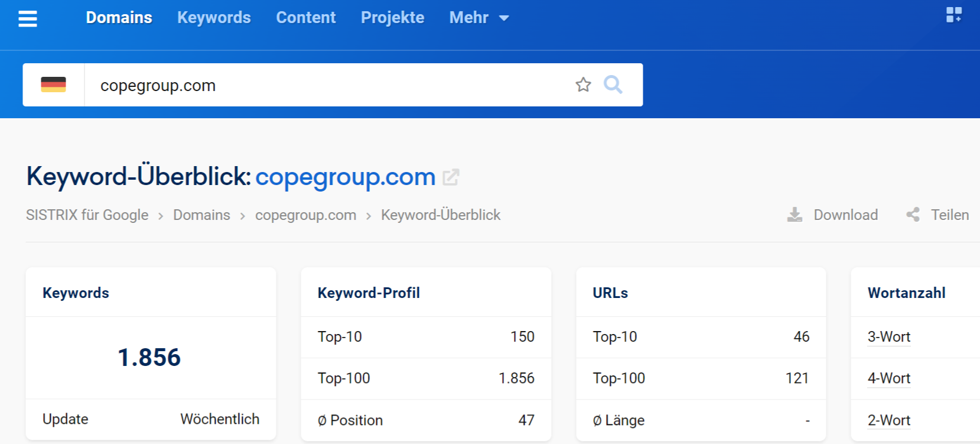Image resolution: width=980 pixels, height=444 pixels.
Task: Open the Projekte menu
Action: [x=392, y=18]
